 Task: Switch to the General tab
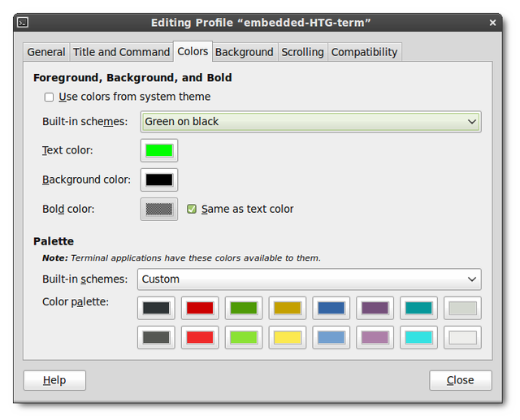click(x=46, y=52)
